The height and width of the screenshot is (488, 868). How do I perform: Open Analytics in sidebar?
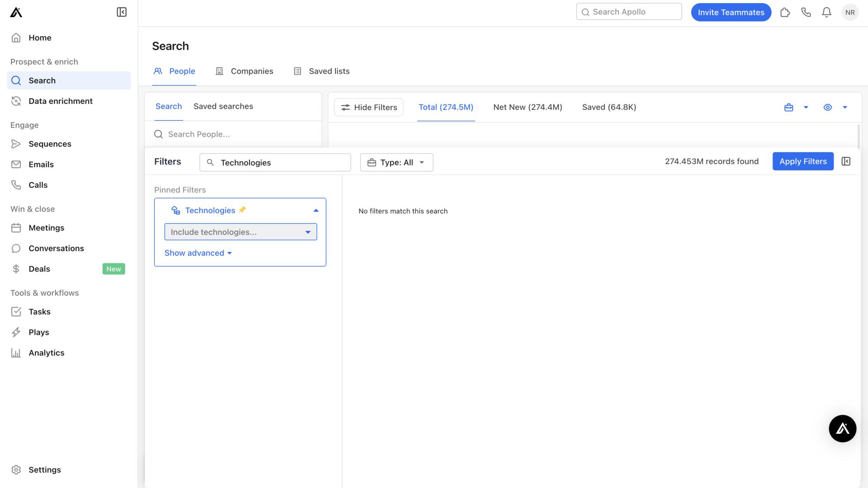pos(46,353)
